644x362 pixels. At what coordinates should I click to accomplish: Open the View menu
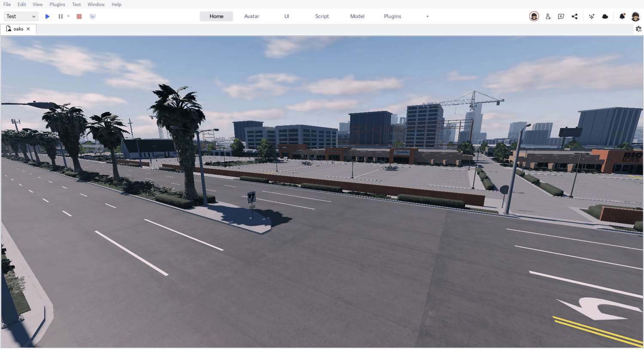point(38,4)
